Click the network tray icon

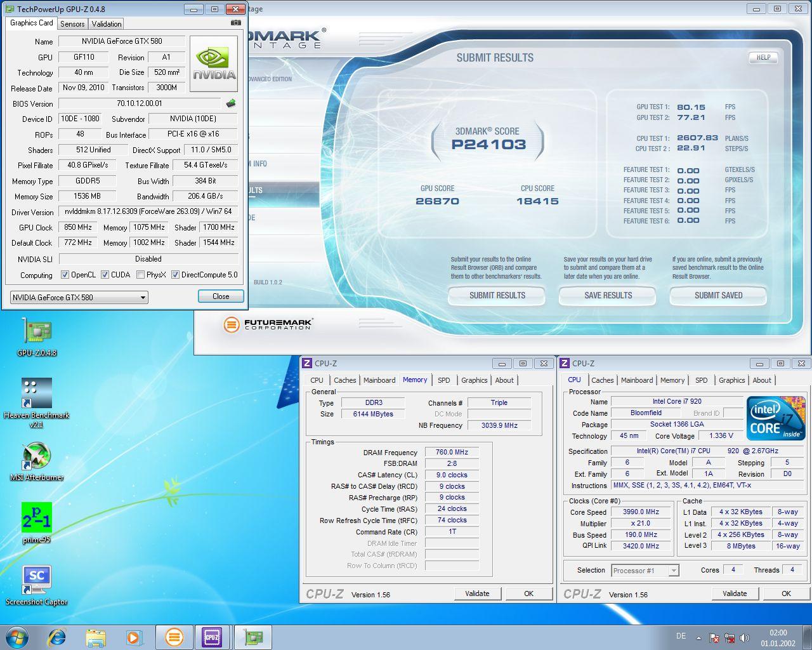730,637
